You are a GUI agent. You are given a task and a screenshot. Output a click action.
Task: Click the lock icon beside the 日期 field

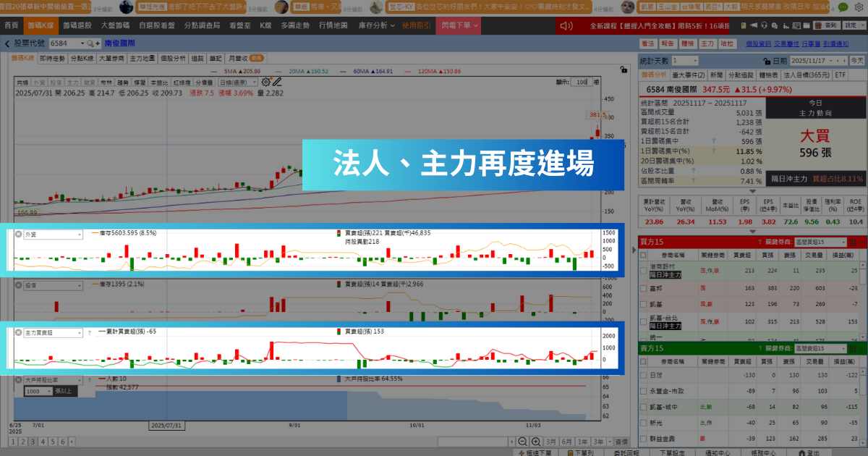[767, 61]
